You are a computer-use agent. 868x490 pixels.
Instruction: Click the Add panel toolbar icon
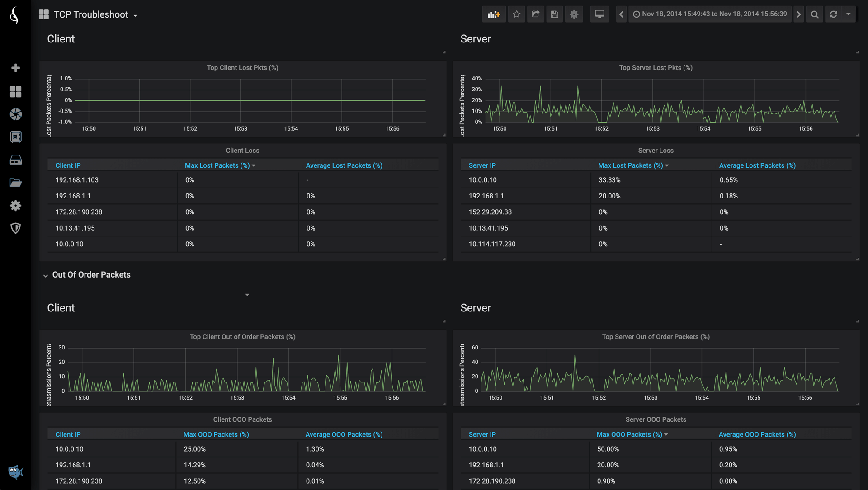(494, 14)
